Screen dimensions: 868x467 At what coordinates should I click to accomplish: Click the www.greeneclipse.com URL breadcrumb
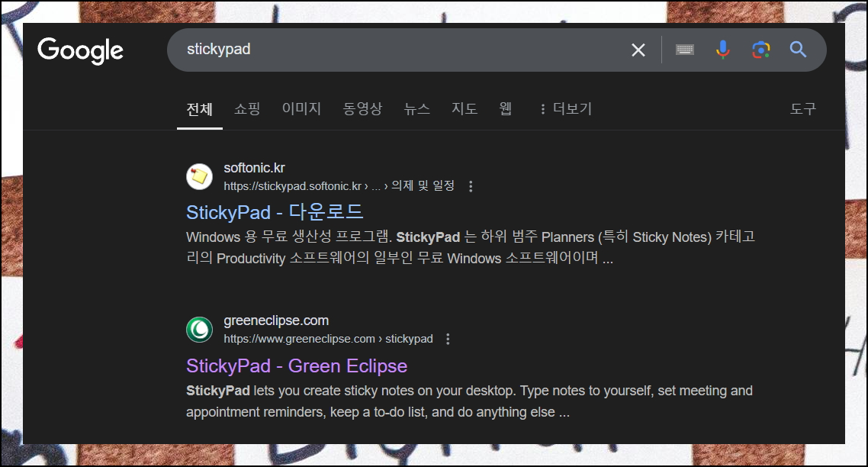(x=328, y=339)
